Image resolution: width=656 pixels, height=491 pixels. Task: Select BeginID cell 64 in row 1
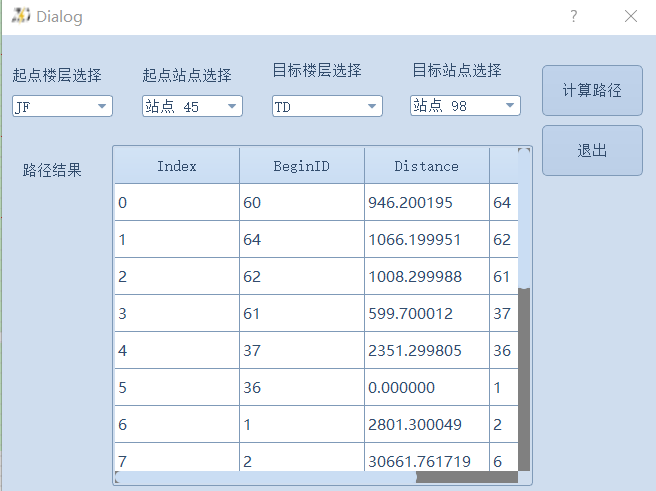click(x=302, y=239)
